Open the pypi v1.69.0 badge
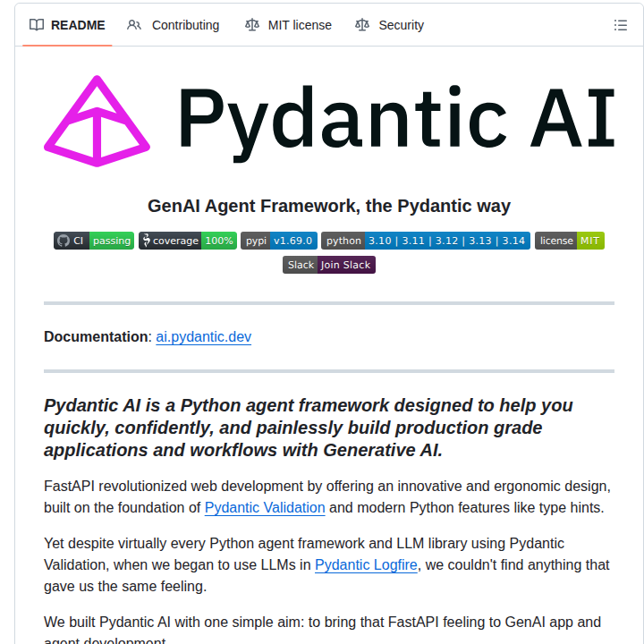 point(279,241)
